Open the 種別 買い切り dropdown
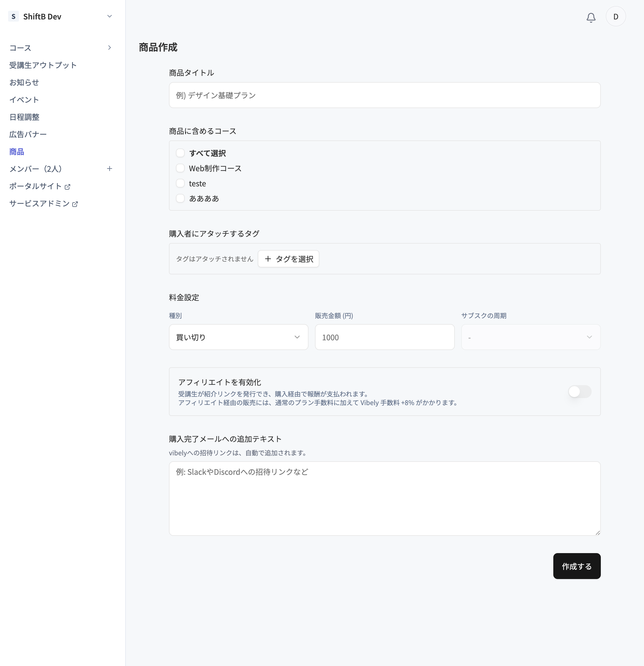 point(238,337)
